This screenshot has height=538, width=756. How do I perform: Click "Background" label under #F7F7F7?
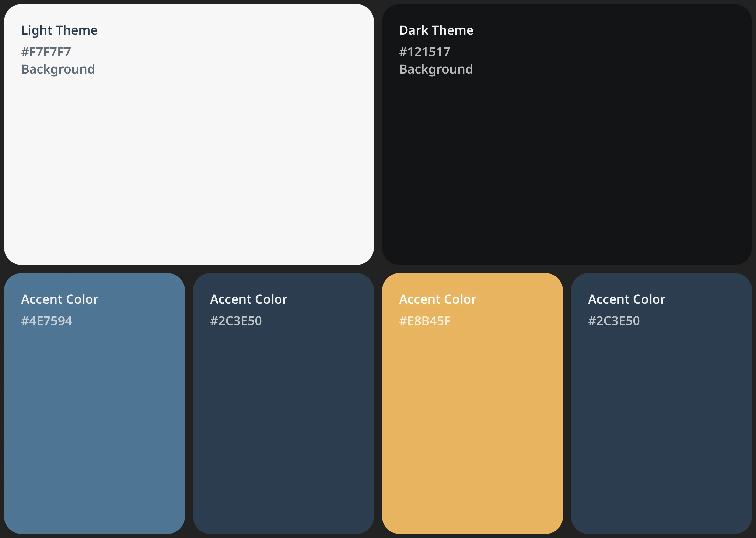click(x=58, y=69)
